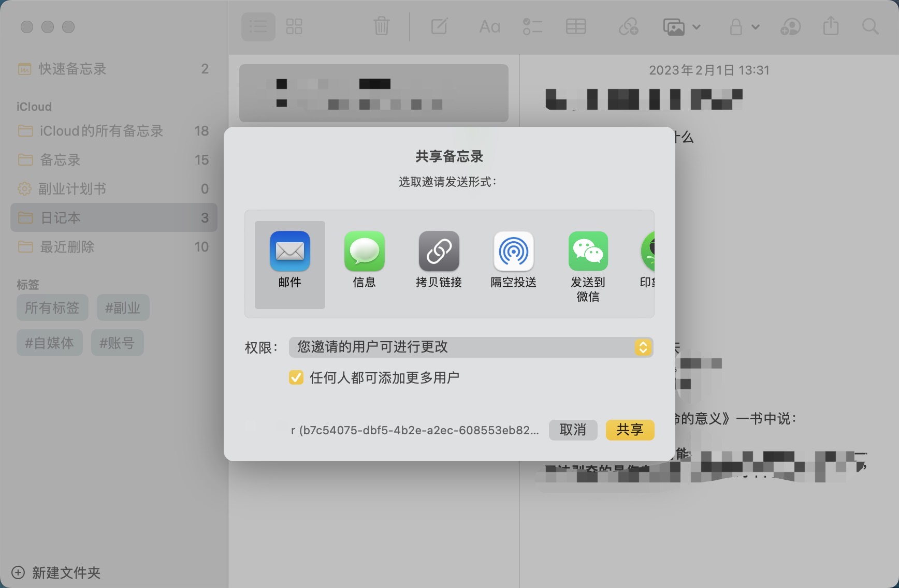Screen dimensions: 899x588
Task: Toggle 任何人都可添加更多用户 checkbox
Action: coord(296,378)
